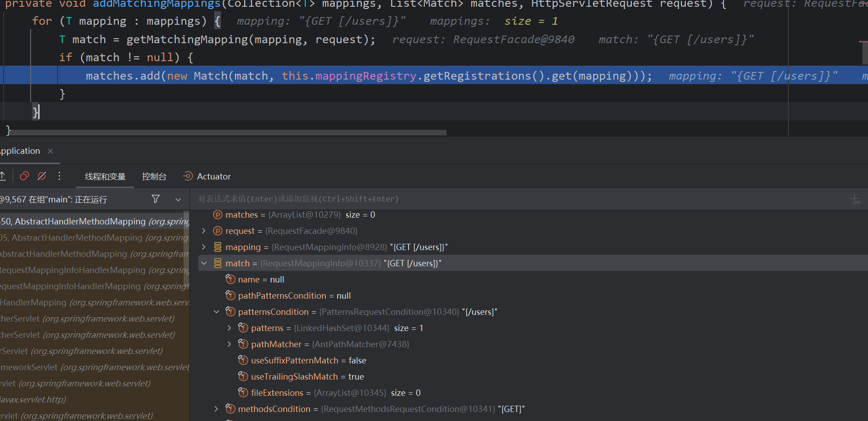Select the useTrailingSlashMatch = true row

533,376
